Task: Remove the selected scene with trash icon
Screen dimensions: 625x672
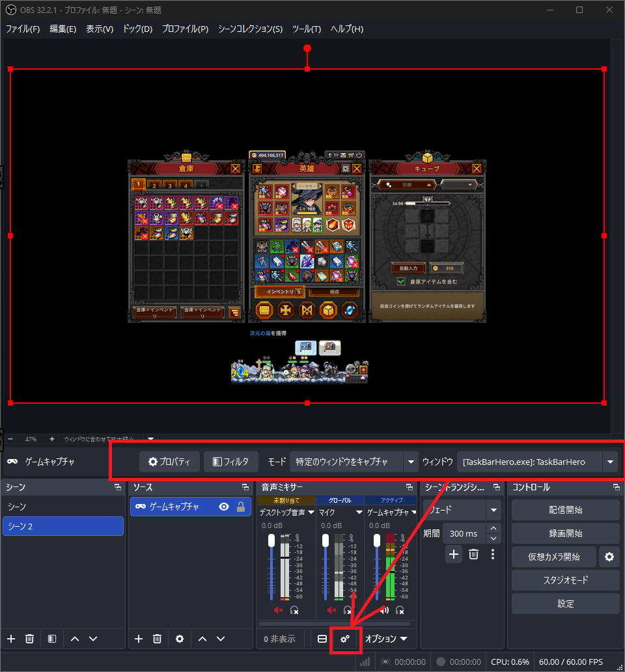Action: [29, 639]
